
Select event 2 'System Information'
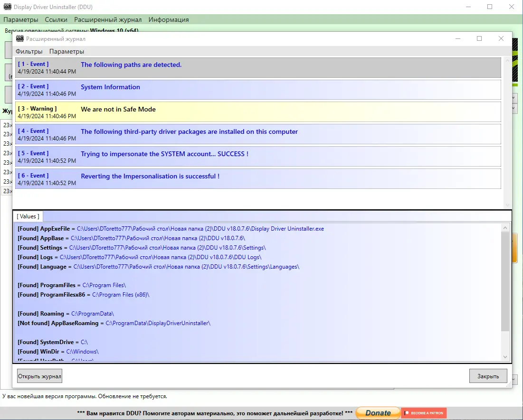click(x=258, y=90)
